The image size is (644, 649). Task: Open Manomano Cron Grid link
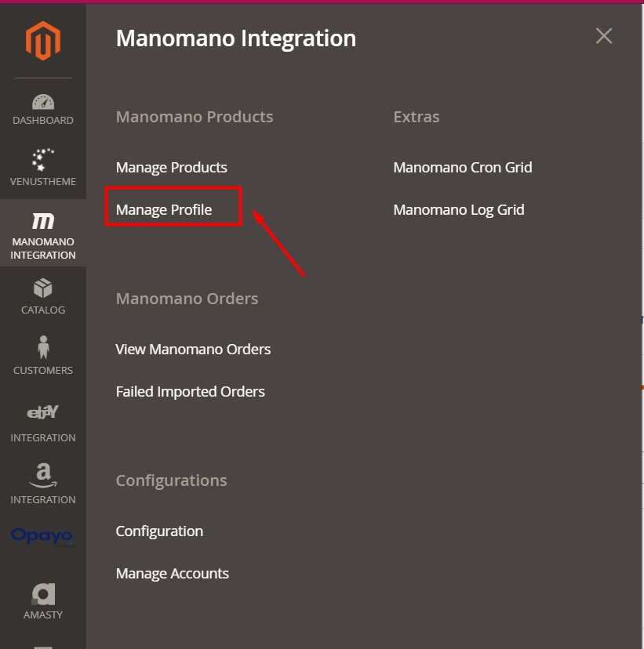(463, 168)
